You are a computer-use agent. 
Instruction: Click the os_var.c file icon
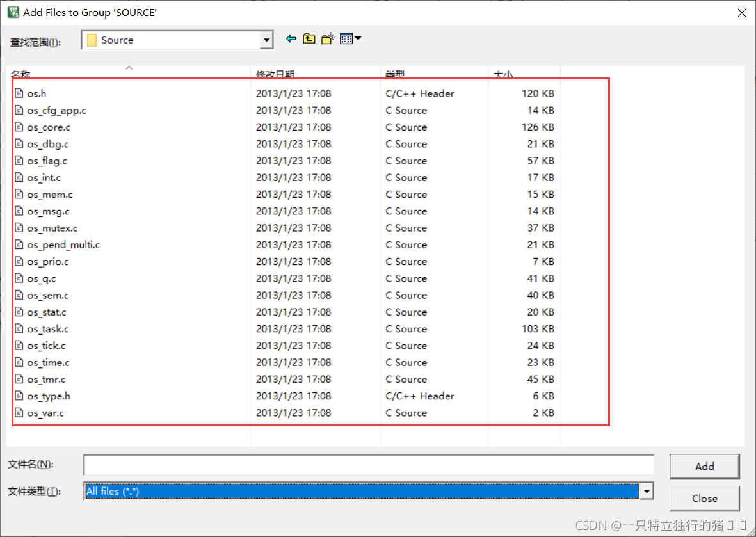[19, 413]
